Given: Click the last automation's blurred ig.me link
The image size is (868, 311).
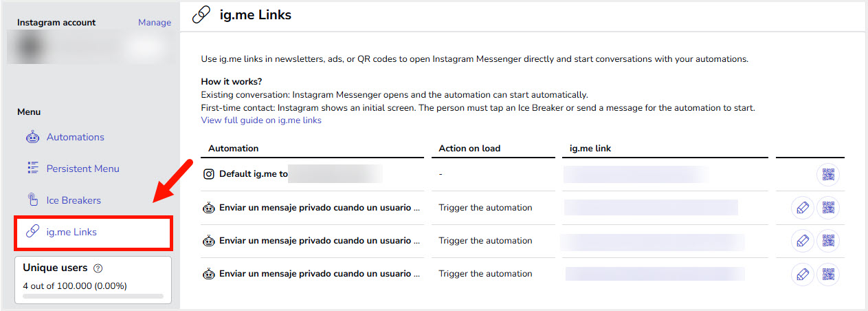Looking at the screenshot, I should click(x=655, y=274).
